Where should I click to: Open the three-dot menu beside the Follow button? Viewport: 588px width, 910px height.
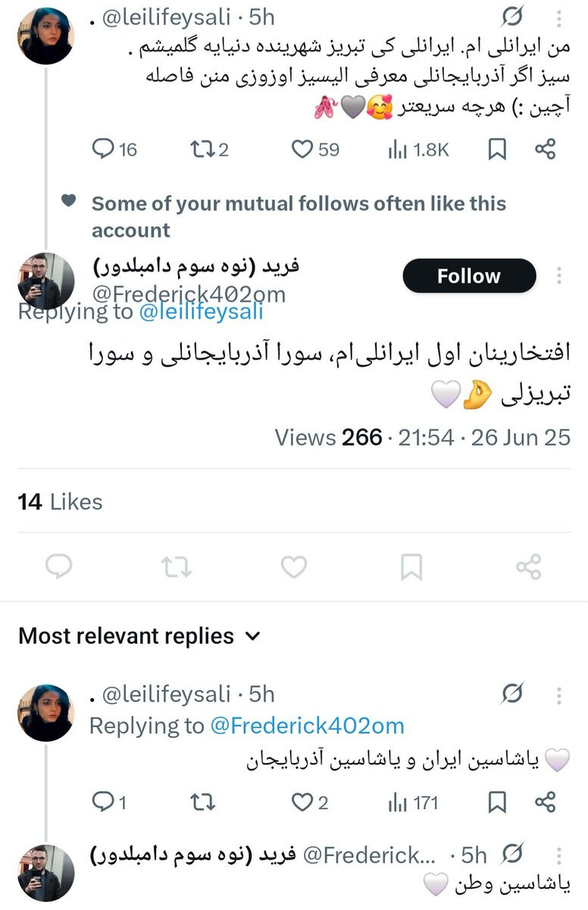tap(559, 275)
